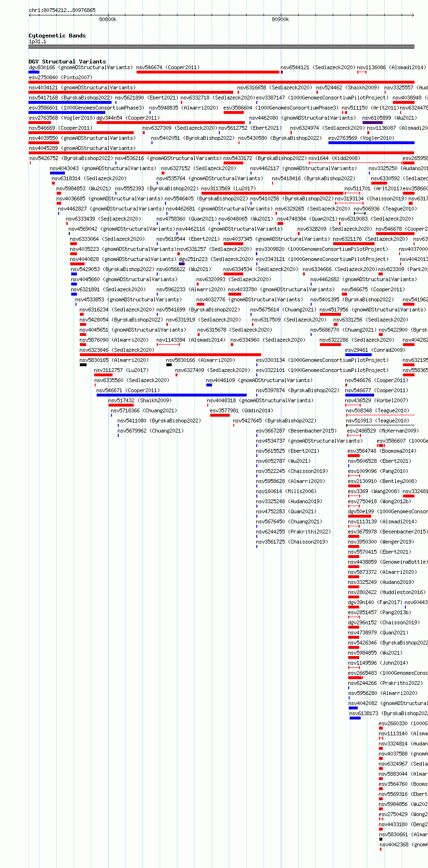Open variant nsv4034121 (gnomADStructuralVariants)

(82, 88)
